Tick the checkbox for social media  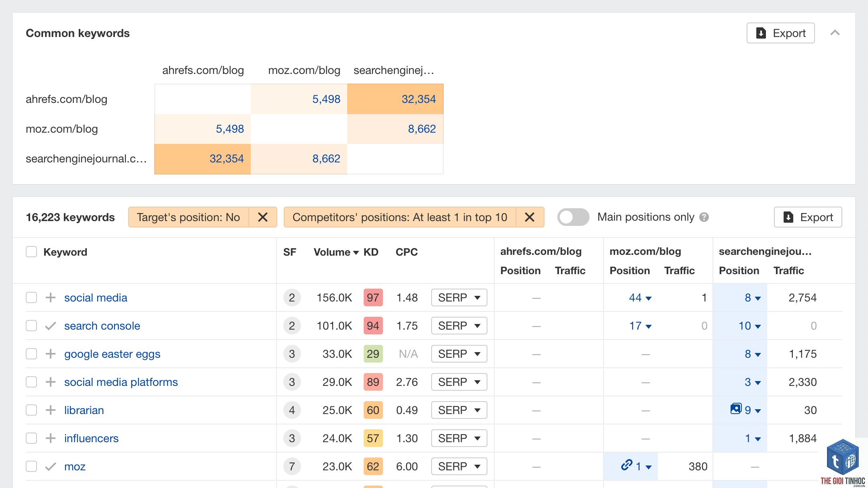tap(31, 297)
